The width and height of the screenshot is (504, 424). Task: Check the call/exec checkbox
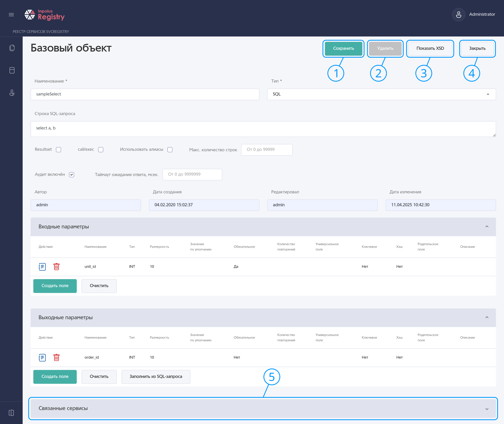click(x=101, y=150)
